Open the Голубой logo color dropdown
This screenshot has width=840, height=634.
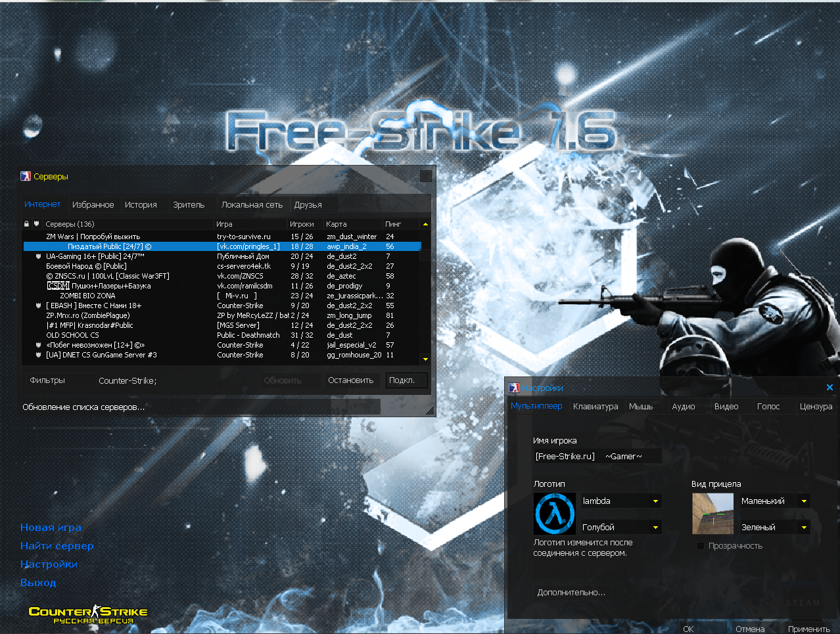coord(621,527)
